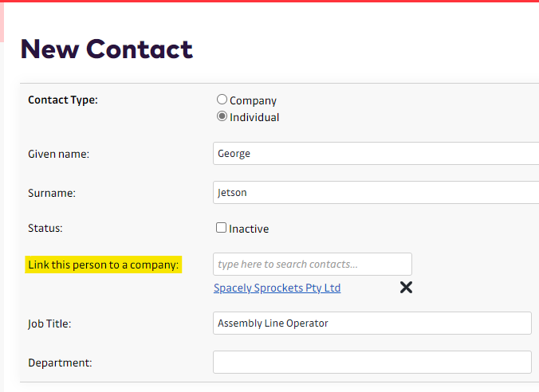
Task: Click the "Job Title:" label
Action: click(50, 323)
